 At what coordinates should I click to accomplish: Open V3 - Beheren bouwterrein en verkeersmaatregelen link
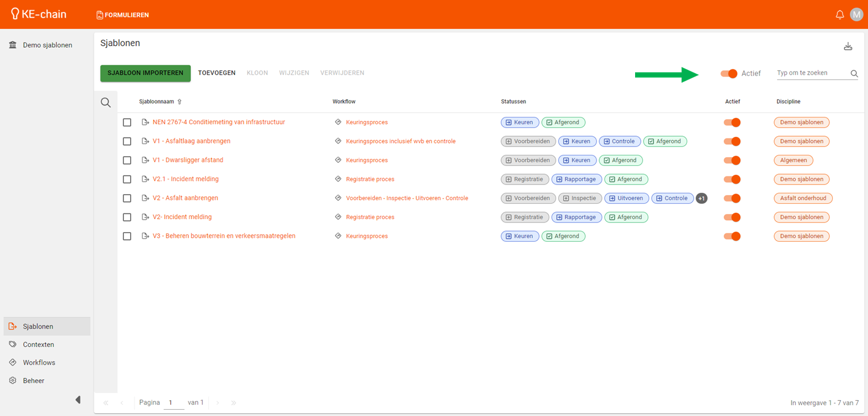tap(224, 236)
